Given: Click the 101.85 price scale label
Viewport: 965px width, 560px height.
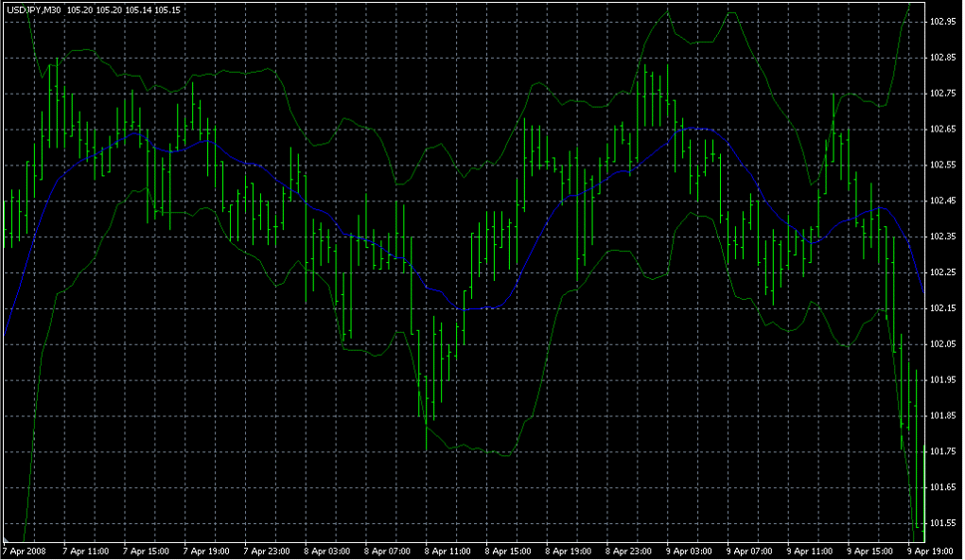Looking at the screenshot, I should 943,416.
